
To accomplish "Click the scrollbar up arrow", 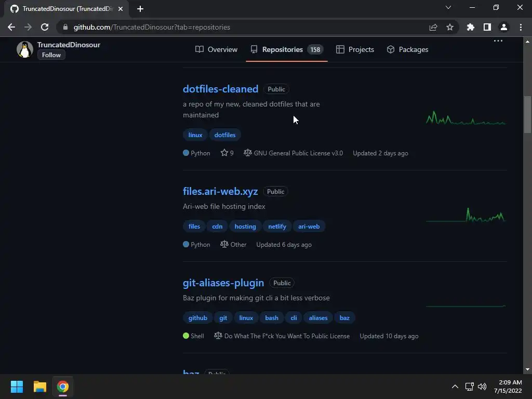I will [527, 42].
